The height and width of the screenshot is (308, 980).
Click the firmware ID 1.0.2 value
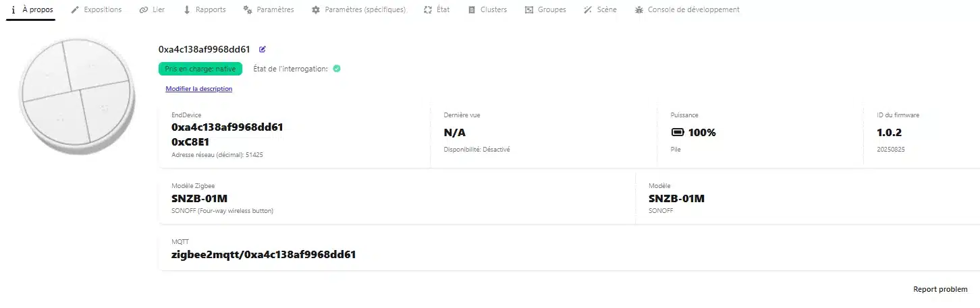(x=889, y=133)
